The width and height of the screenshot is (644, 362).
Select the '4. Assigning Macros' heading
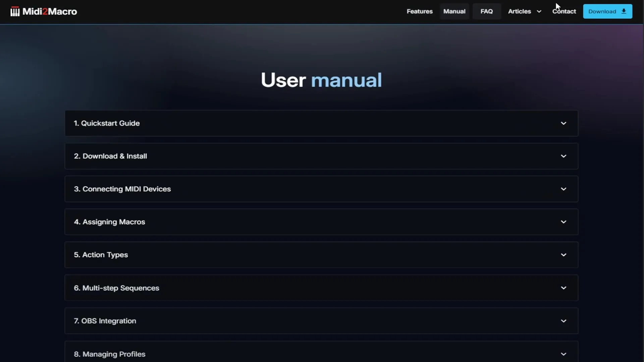[x=109, y=222]
